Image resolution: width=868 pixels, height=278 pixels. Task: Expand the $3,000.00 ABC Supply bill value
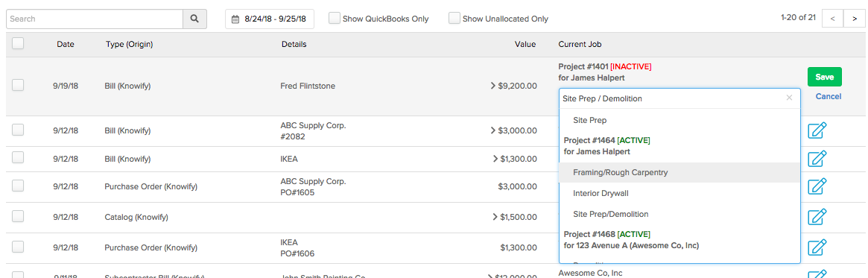(492, 130)
